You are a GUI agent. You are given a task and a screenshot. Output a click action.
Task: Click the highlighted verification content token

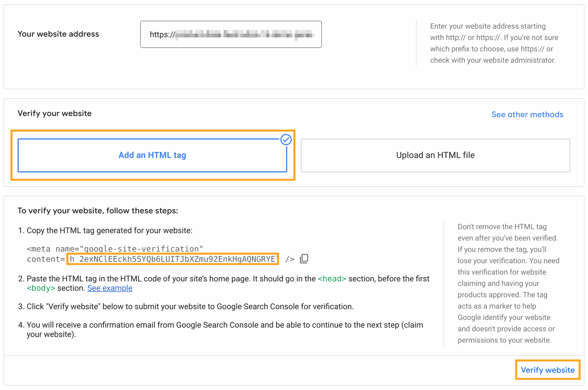tap(173, 259)
